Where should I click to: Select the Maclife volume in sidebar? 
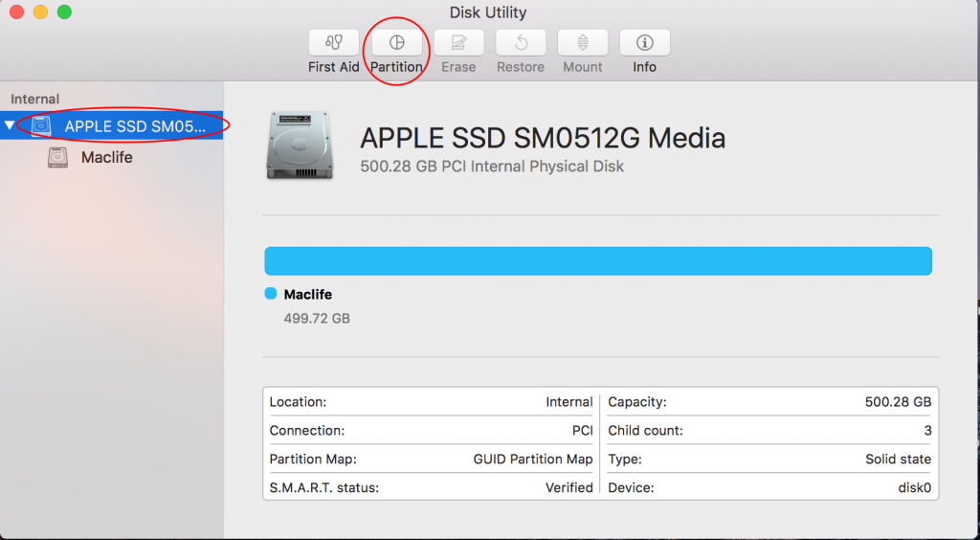106,157
